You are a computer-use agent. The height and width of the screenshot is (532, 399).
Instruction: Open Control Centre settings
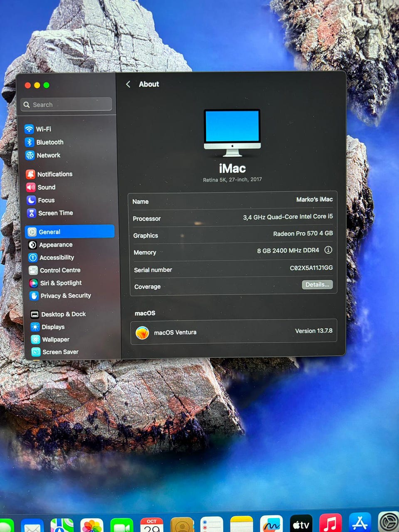pos(55,270)
